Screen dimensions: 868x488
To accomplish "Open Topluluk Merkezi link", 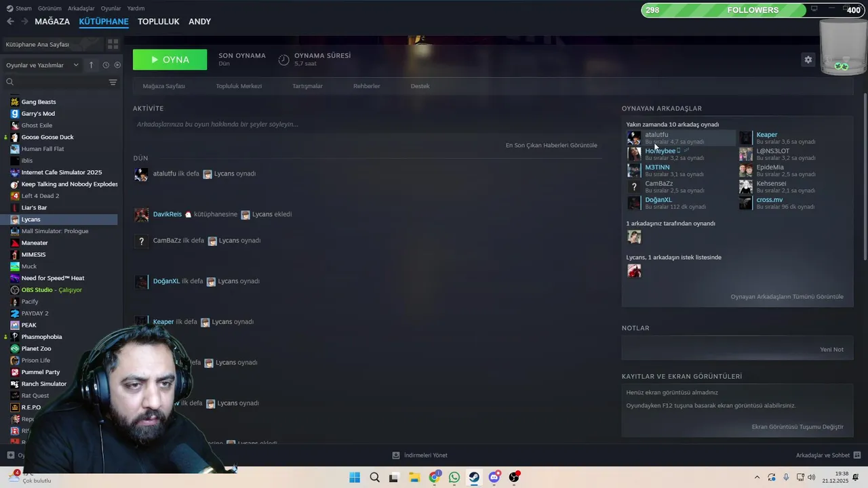I will pos(239,86).
